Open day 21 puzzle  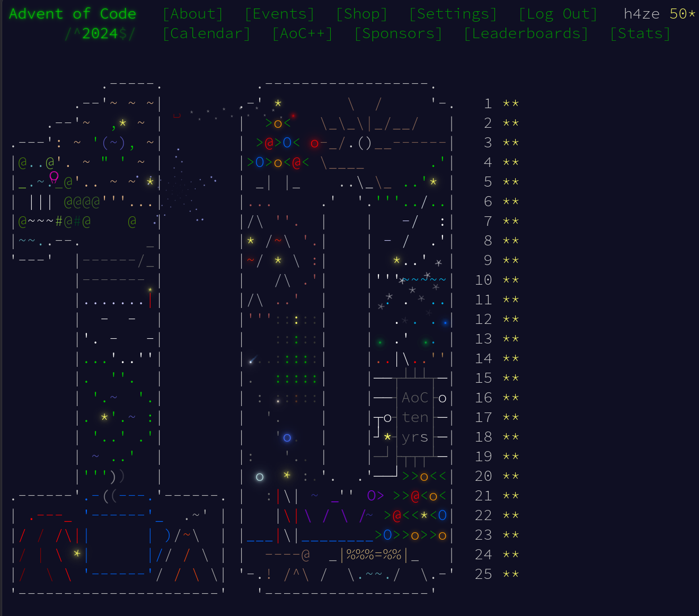click(484, 496)
